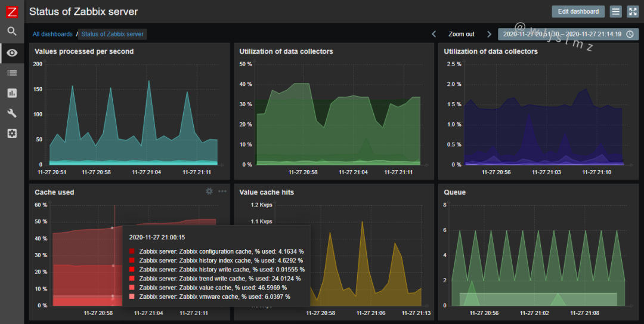Click the Edit dashboard button
Viewport: 644px width, 324px height.
(x=578, y=11)
